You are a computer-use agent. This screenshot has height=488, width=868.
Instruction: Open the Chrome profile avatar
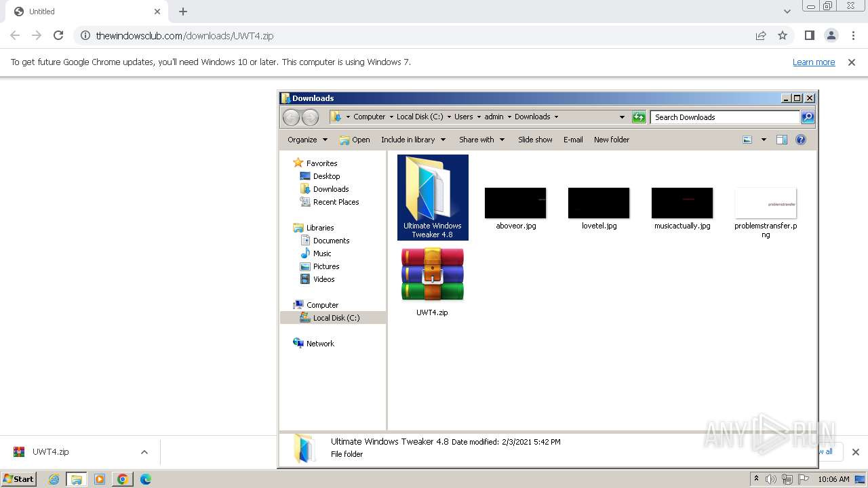[x=831, y=35]
